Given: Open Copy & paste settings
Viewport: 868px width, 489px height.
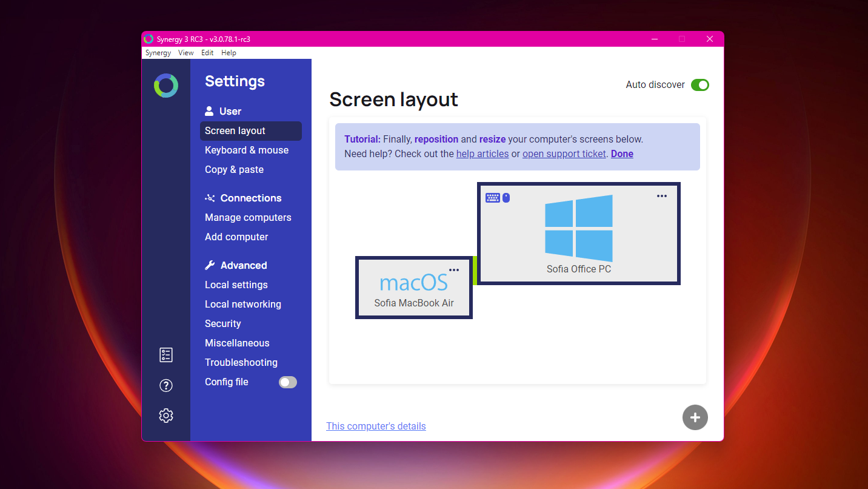Looking at the screenshot, I should [234, 170].
